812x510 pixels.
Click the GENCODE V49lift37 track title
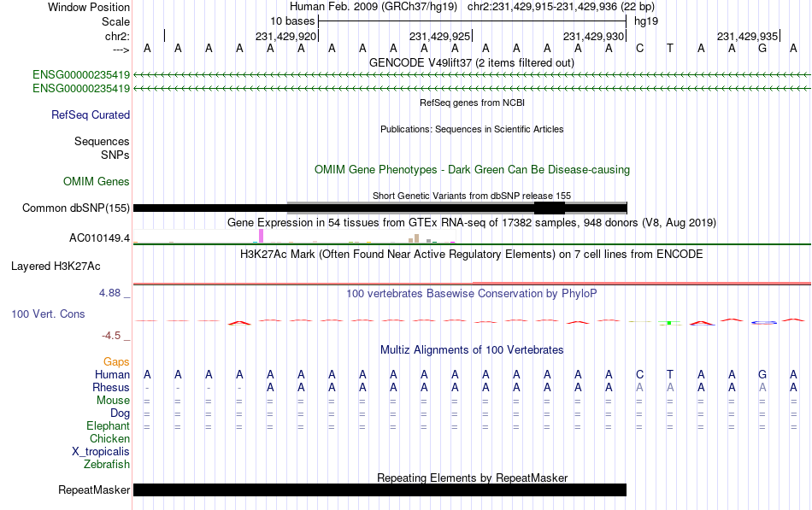pos(471,62)
